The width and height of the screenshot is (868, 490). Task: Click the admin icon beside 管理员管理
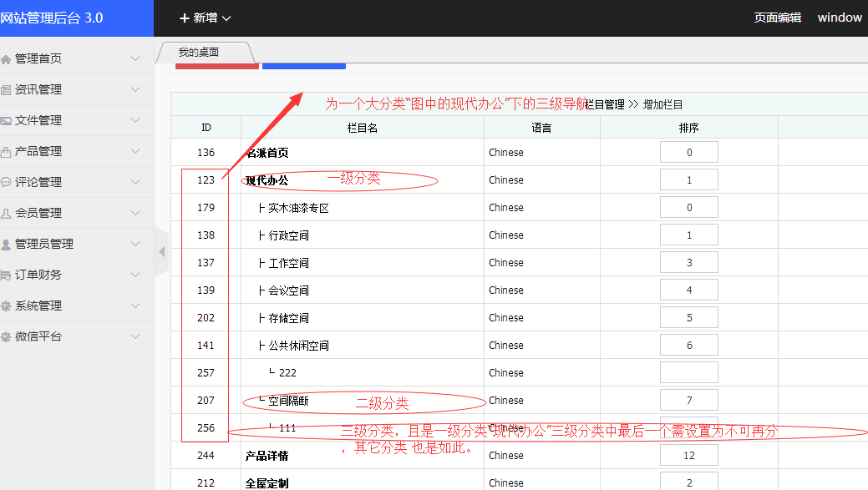[6, 245]
